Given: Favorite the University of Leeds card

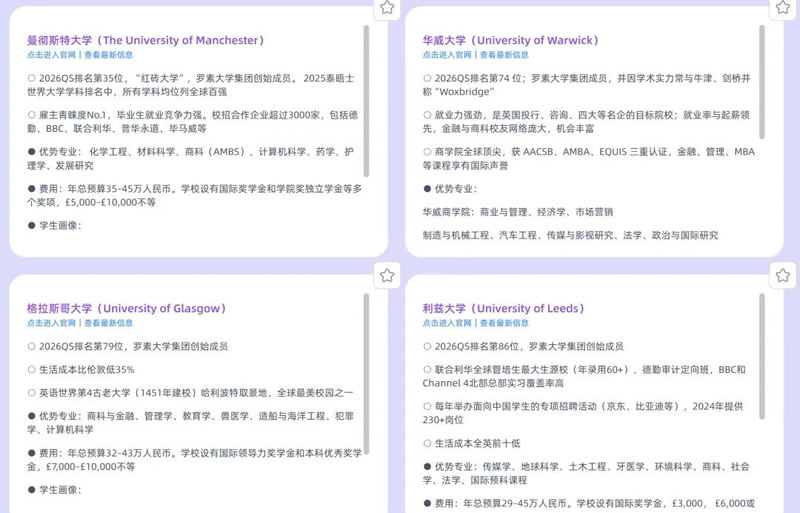Looking at the screenshot, I should [x=782, y=275].
